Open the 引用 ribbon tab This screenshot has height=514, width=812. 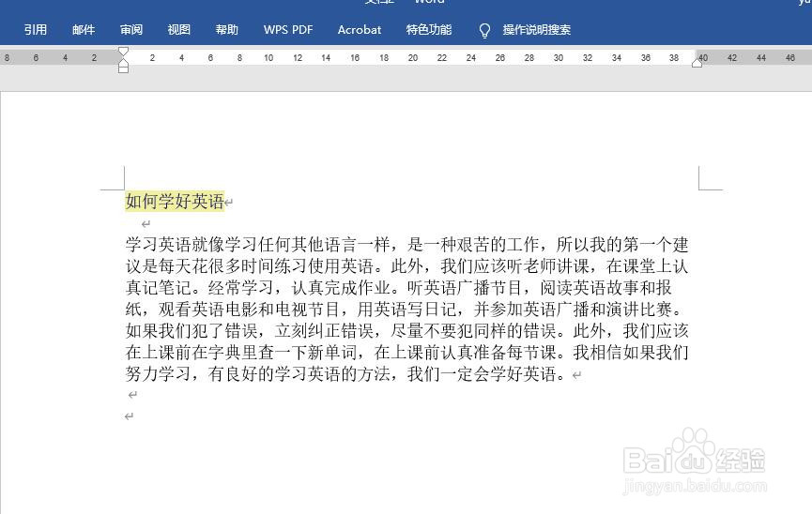[36, 29]
